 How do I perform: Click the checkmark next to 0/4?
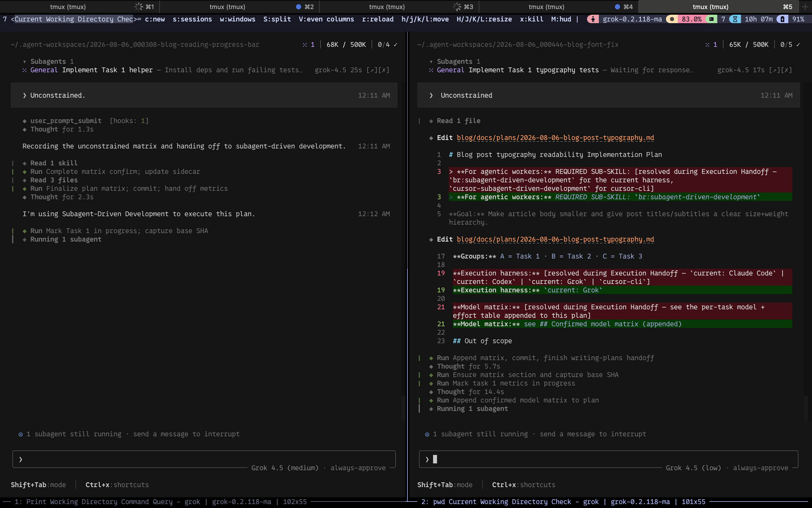point(395,45)
